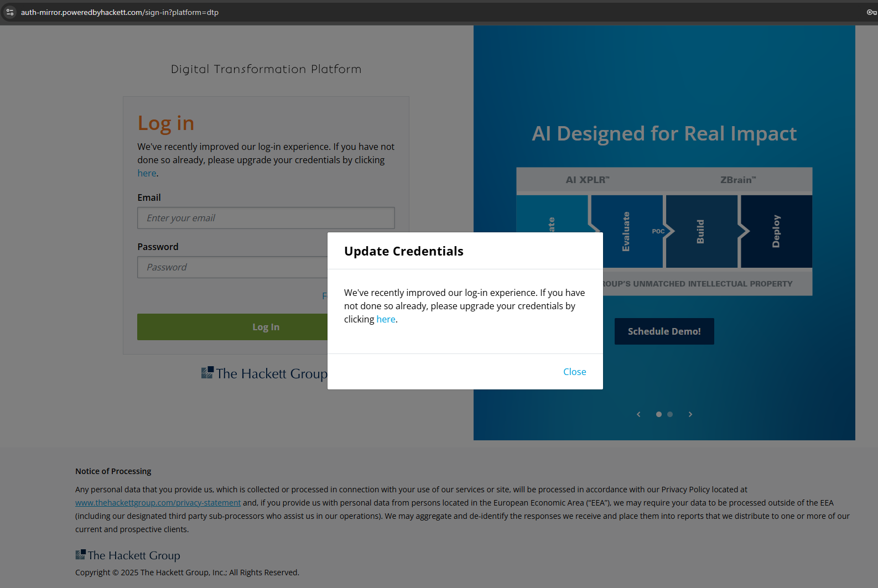Screen dimensions: 878x588
Task: Click 'Notice of Processing' heading
Action: tap(113, 471)
